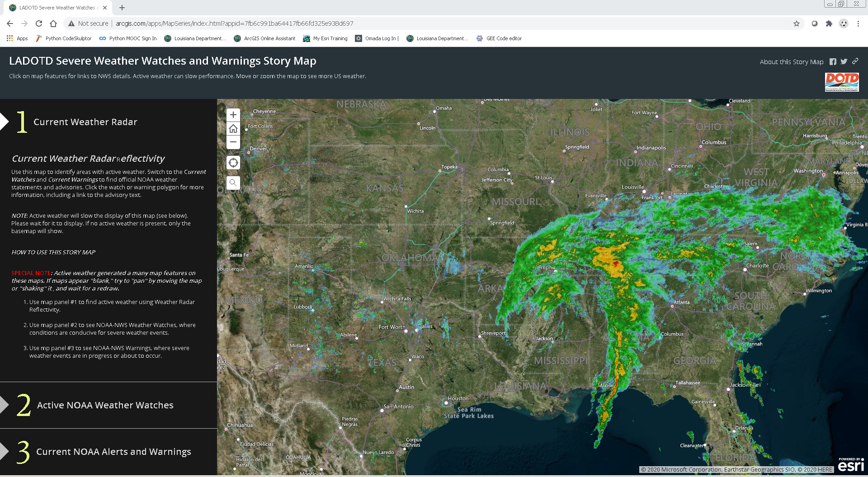Screen dimensions: 868x477
Task: Select Active NOAA Weather Watches panel
Action: pyautogui.click(x=108, y=405)
